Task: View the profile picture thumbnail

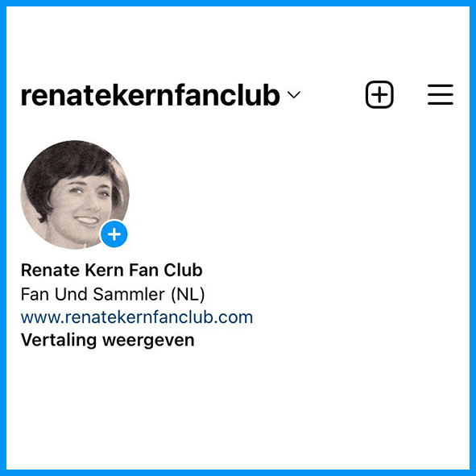Action: click(x=75, y=195)
